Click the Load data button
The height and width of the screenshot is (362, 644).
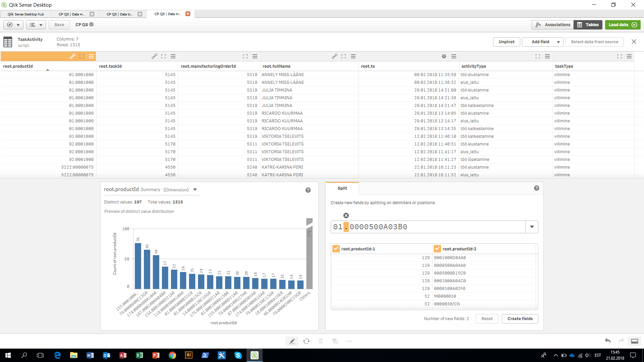click(623, 25)
